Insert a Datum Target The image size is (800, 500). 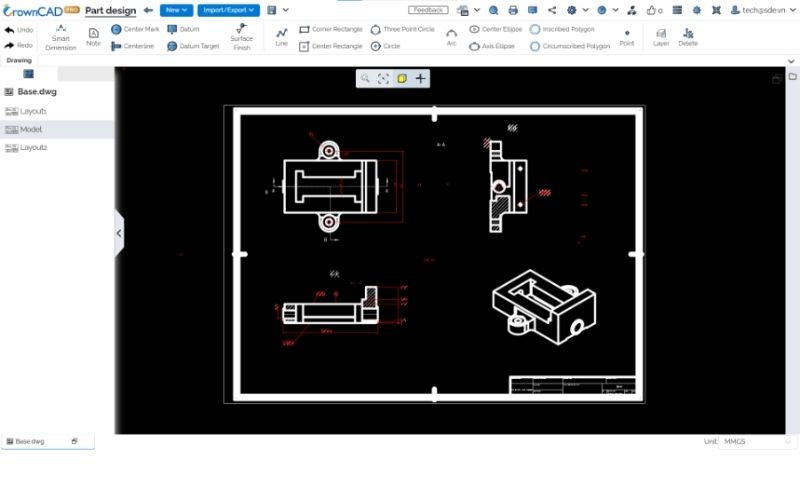193,46
